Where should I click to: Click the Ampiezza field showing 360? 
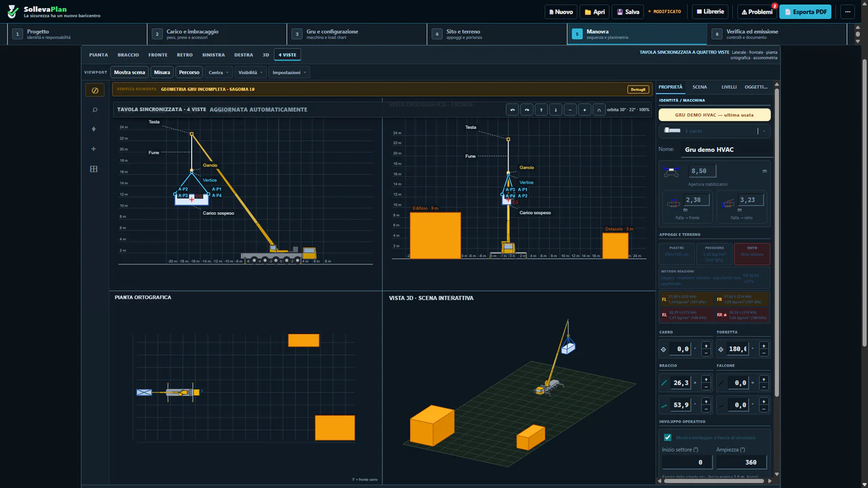[741, 462]
